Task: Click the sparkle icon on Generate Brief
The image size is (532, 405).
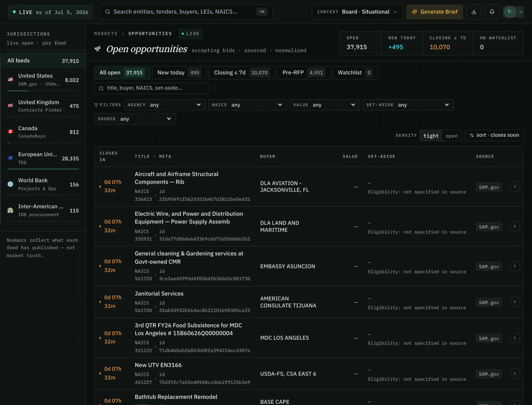Action: (414, 12)
